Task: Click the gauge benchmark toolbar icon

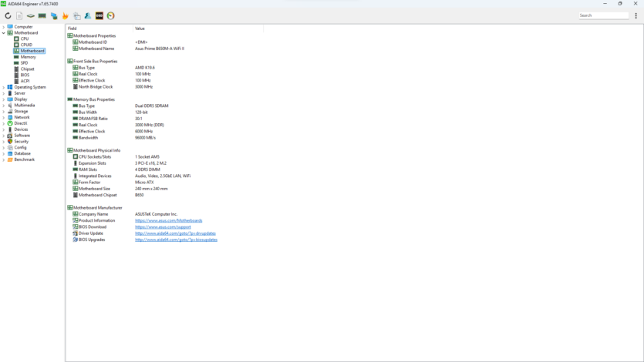Action: [111, 16]
